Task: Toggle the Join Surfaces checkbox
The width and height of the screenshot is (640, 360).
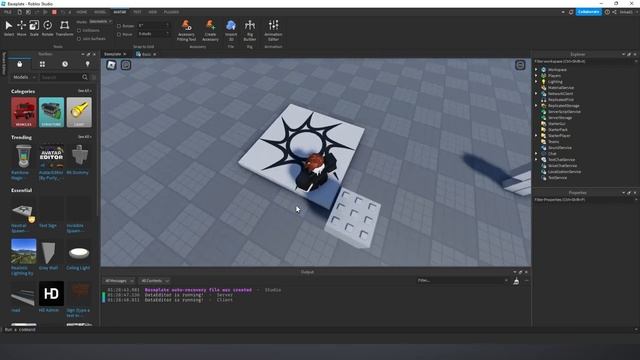Action: [x=79, y=39]
